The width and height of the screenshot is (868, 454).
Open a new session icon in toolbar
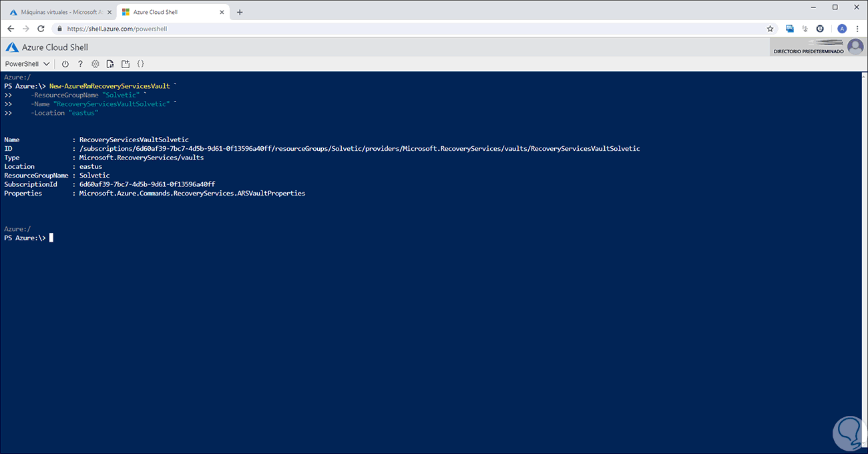(126, 64)
